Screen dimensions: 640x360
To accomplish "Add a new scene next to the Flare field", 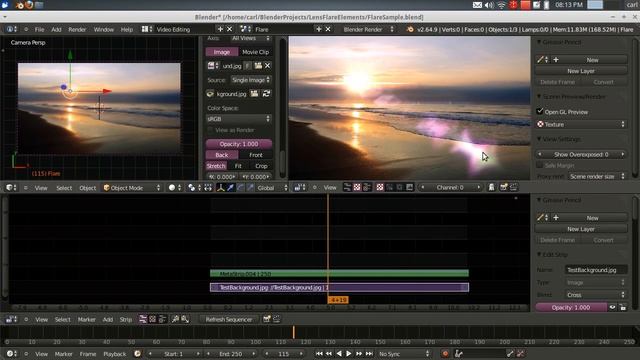I will [x=319, y=29].
